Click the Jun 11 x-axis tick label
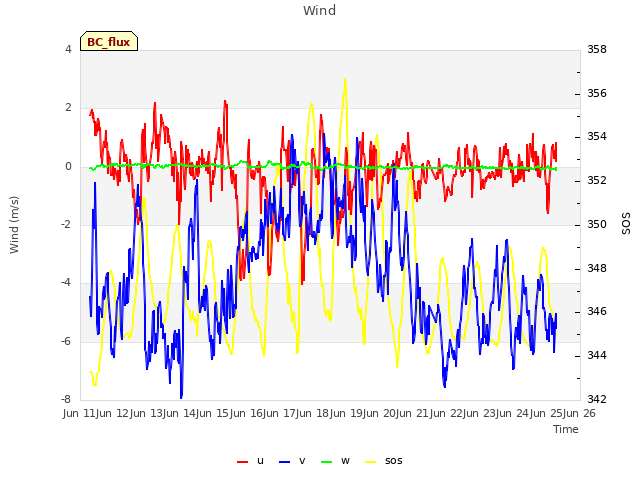The image size is (640, 480). click(81, 413)
